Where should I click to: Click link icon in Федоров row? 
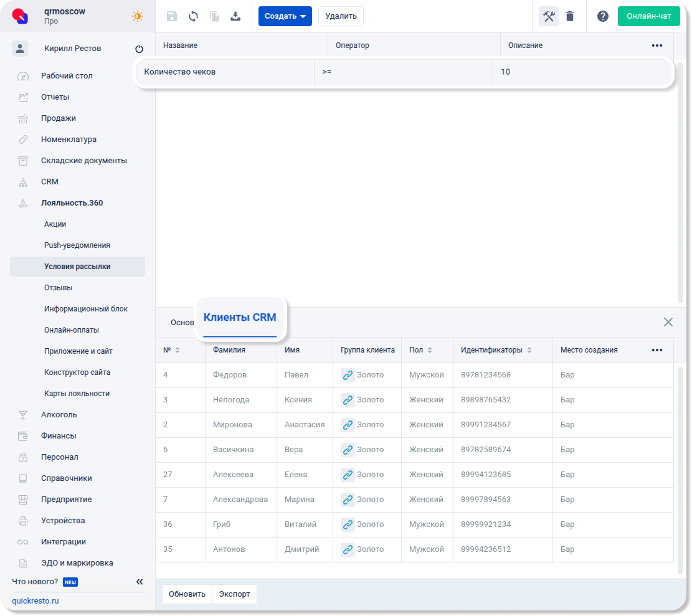348,375
